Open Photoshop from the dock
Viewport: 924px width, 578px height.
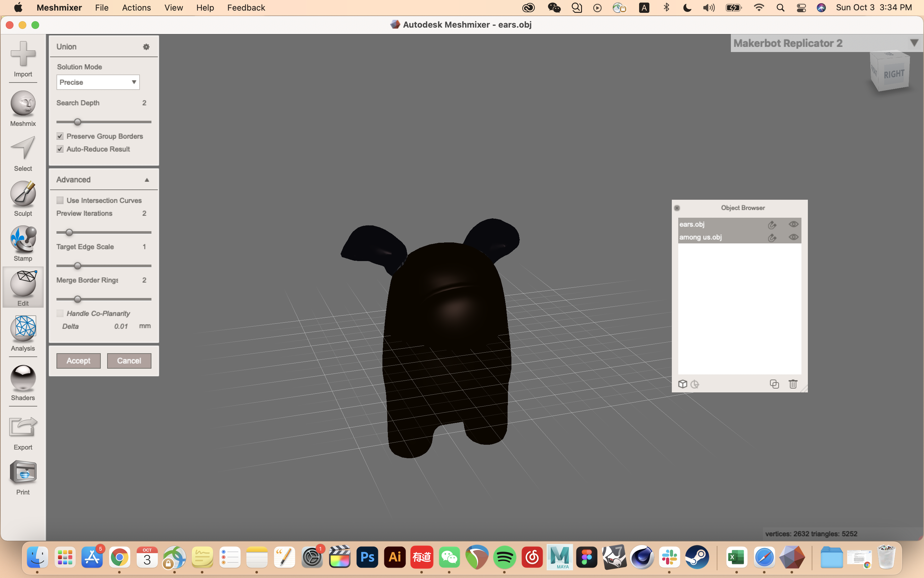(367, 557)
